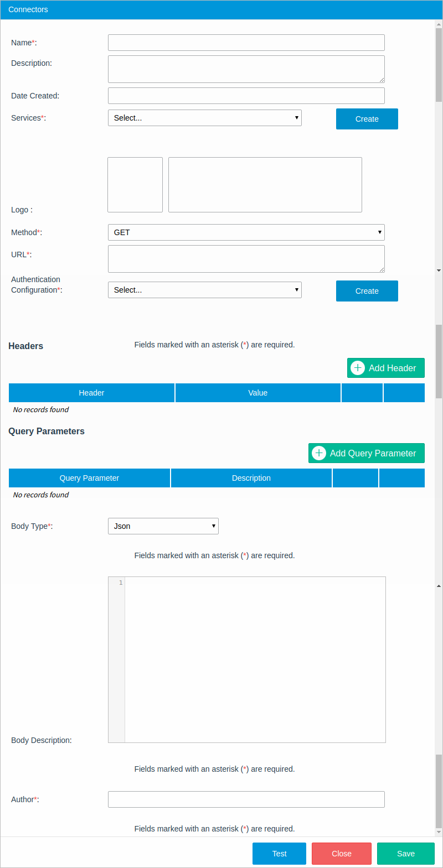The image size is (443, 868).
Task: Click the Create button next to Services
Action: [x=367, y=119]
